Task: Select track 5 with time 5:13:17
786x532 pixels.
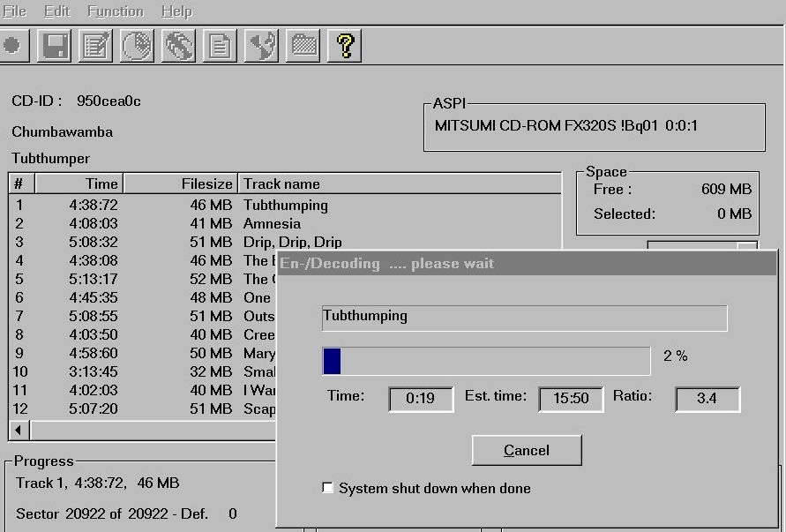Action: coord(143,280)
